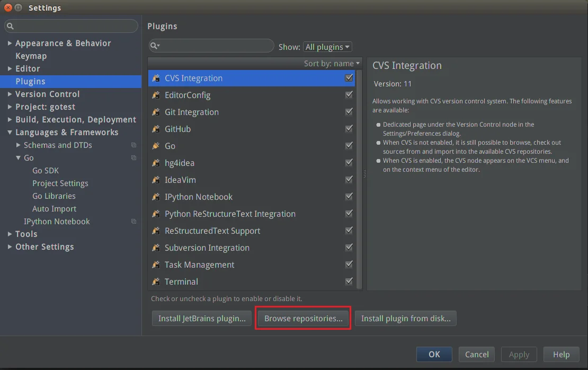Disable the hg4idea plugin checkbox
The width and height of the screenshot is (588, 370).
click(x=349, y=163)
